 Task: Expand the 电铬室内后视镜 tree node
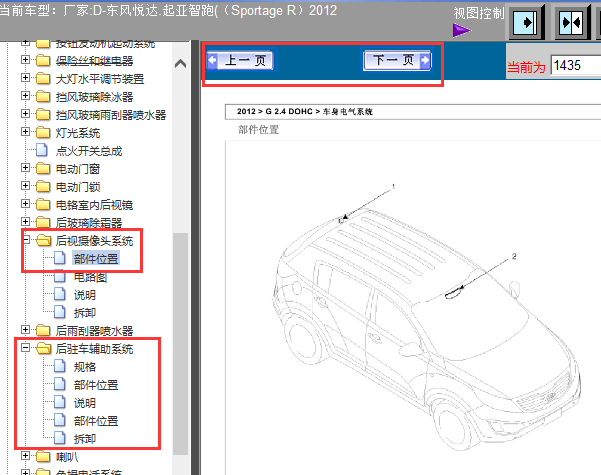25,204
